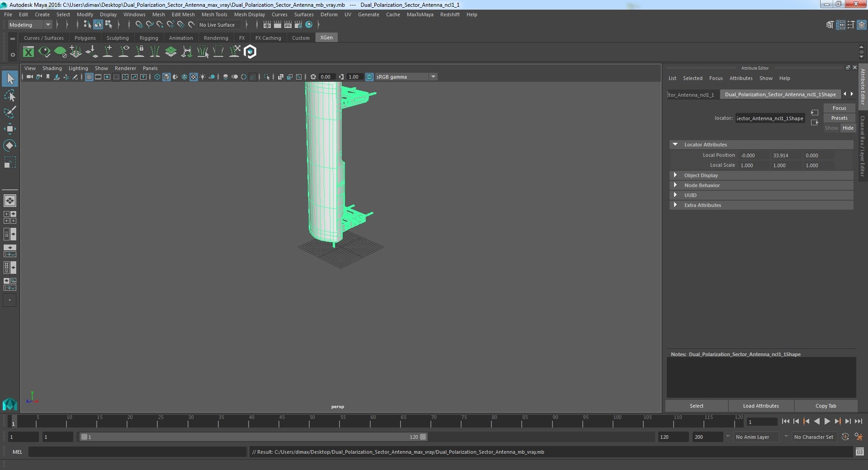This screenshot has height=470, width=868.
Task: Toggle textured display checker button
Action: coord(193,77)
